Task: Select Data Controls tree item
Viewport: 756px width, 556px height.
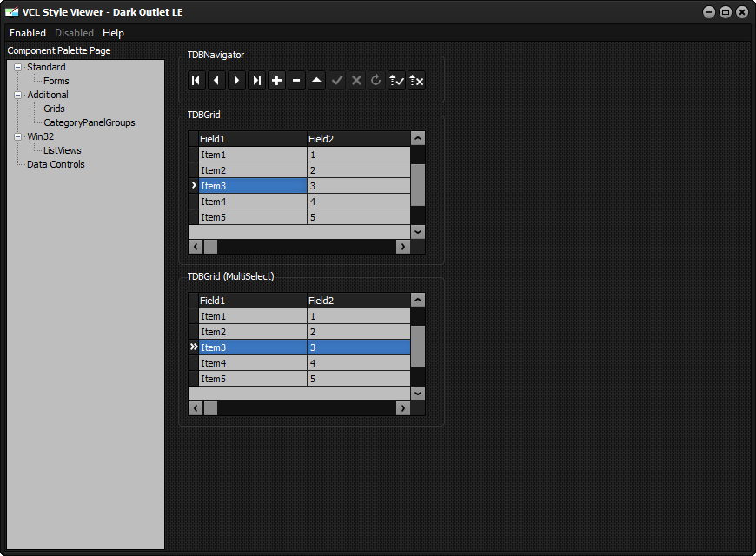Action: tap(56, 164)
